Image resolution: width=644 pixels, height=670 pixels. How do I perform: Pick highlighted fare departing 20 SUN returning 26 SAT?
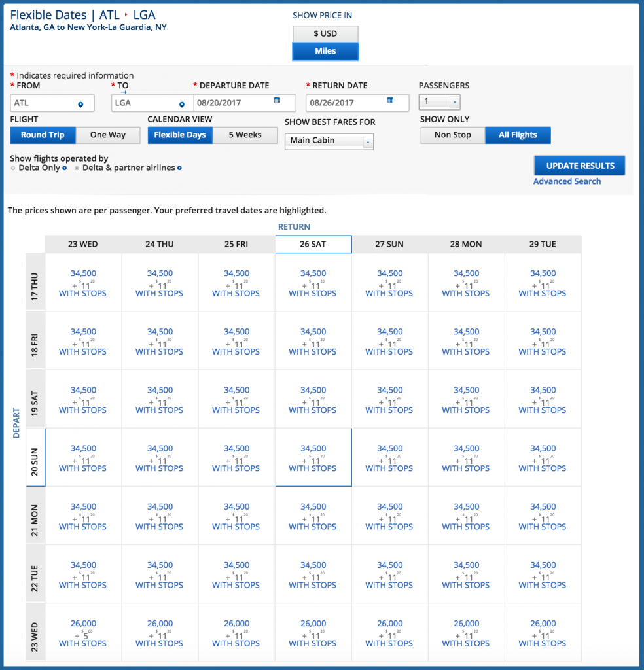coord(313,457)
